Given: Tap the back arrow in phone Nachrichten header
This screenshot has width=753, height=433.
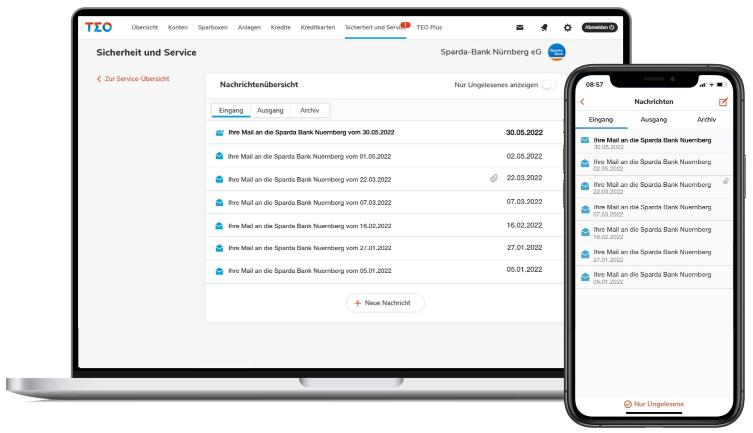Looking at the screenshot, I should (583, 102).
